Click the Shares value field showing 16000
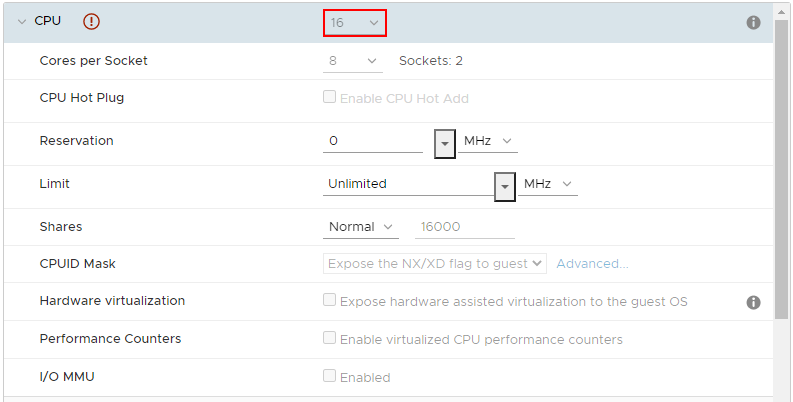This screenshot has height=402, width=793. (465, 227)
